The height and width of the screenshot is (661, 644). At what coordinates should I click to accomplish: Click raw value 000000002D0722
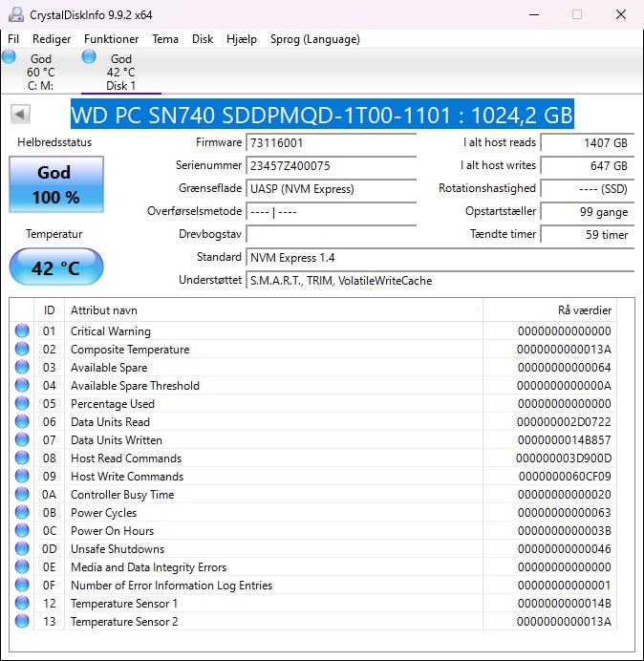[x=564, y=422]
